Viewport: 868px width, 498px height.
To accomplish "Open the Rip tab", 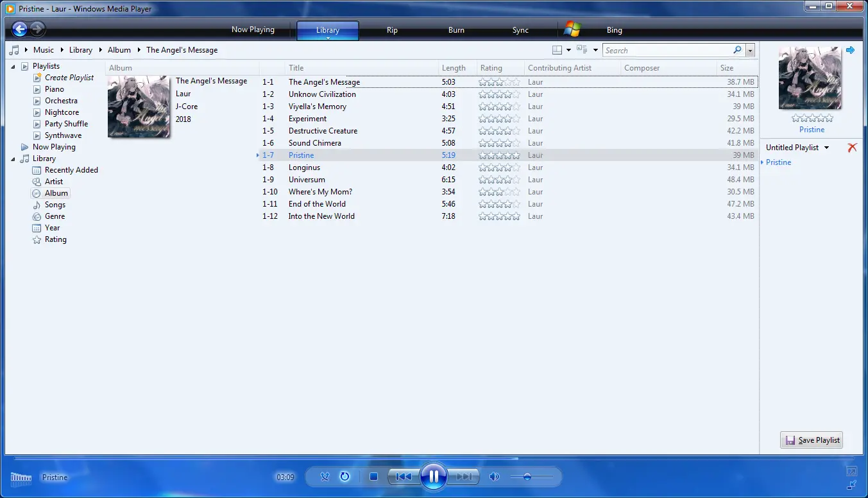I will pos(392,30).
